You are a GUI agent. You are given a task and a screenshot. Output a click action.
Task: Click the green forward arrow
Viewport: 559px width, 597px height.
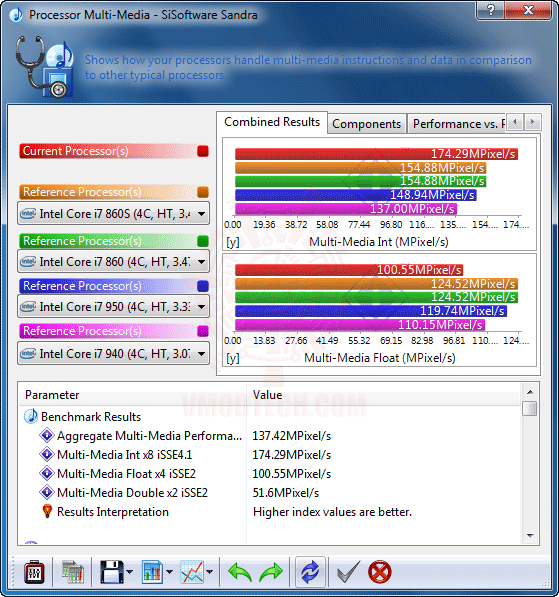pos(271,573)
